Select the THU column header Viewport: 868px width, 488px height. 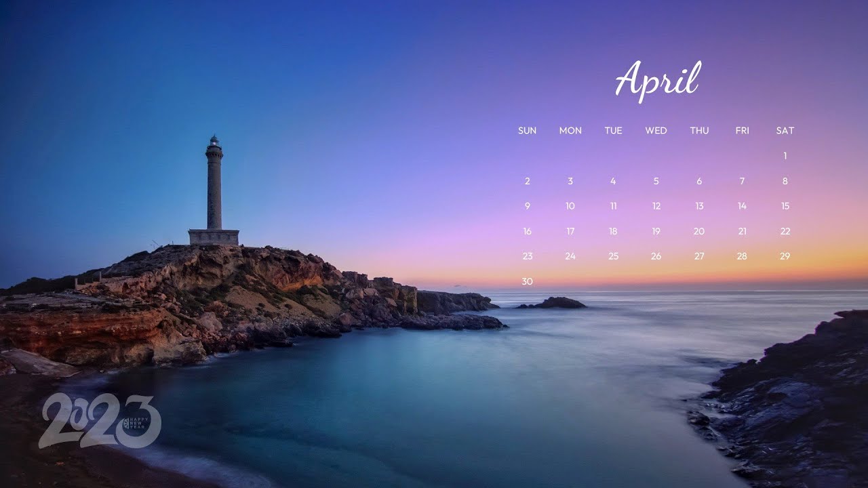(699, 131)
